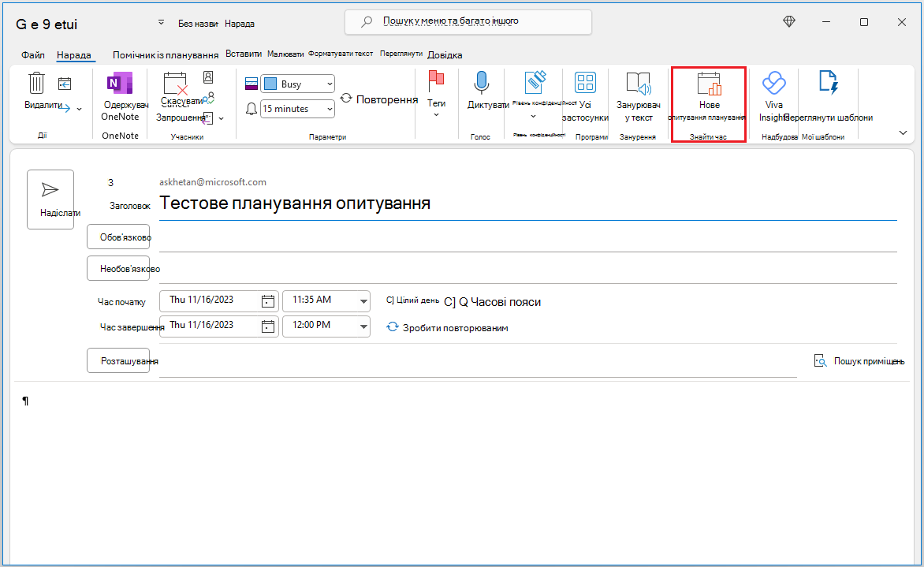
Task: Open the Insert tab
Action: (x=244, y=54)
